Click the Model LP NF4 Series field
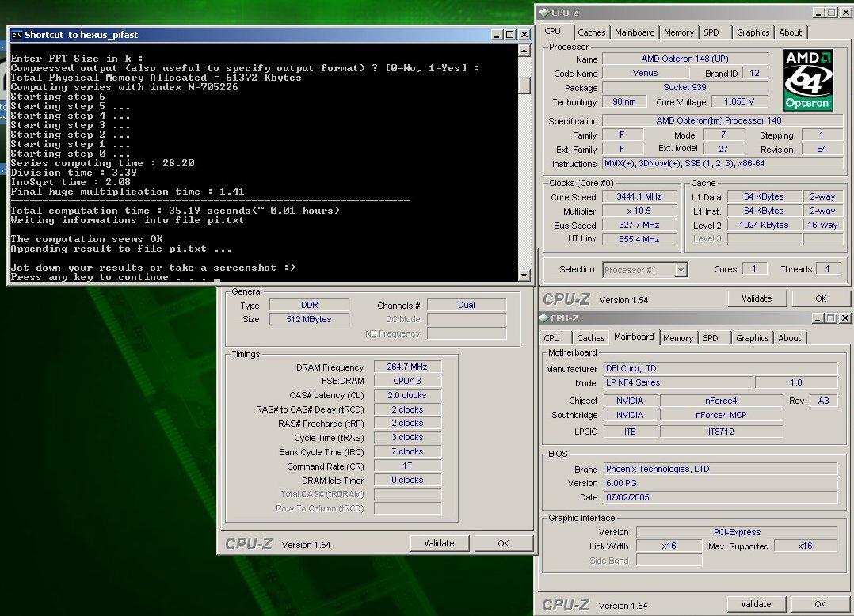854x616 pixels. click(x=677, y=382)
